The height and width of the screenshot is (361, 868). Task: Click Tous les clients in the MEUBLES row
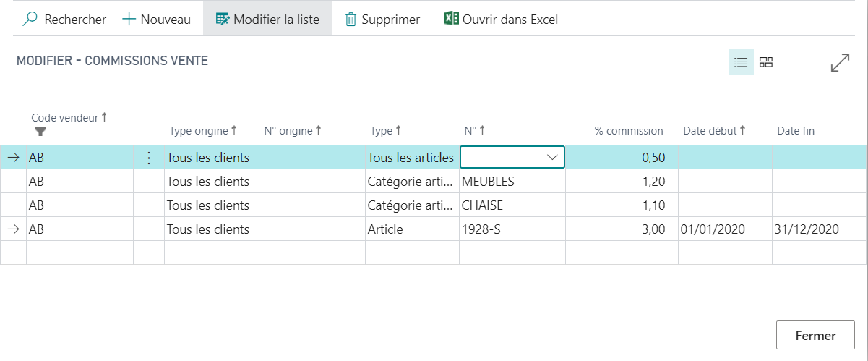(211, 181)
